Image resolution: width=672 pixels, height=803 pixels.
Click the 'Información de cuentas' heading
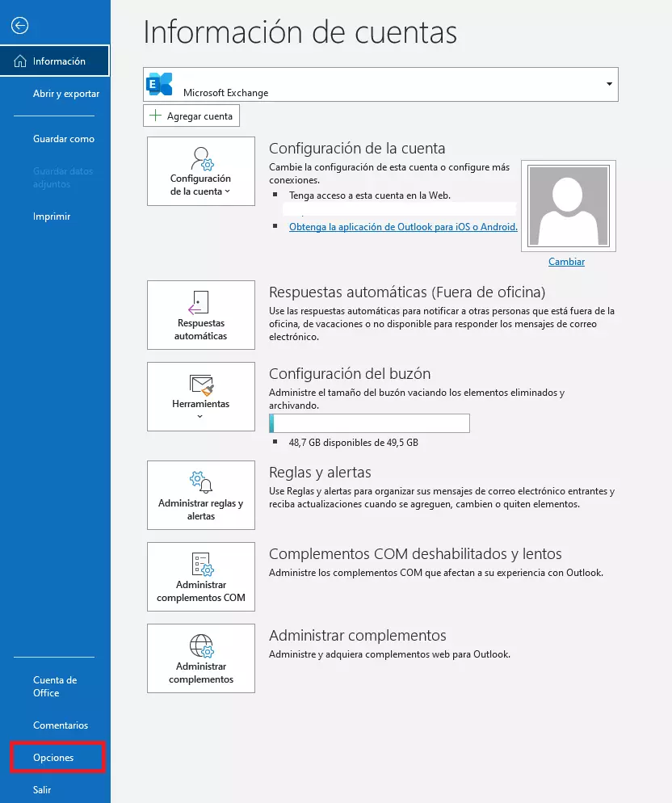pyautogui.click(x=300, y=32)
